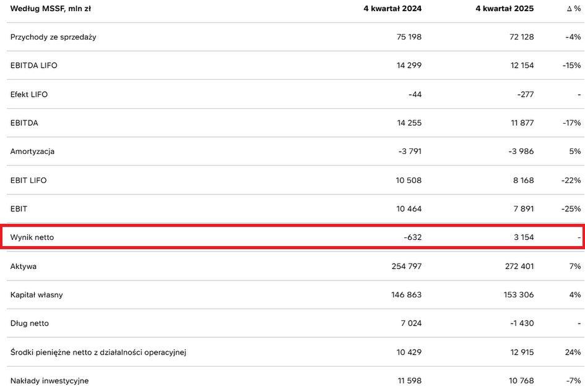This screenshot has height=392, width=585.
Task: Click the value '75 198'
Action: pos(409,37)
